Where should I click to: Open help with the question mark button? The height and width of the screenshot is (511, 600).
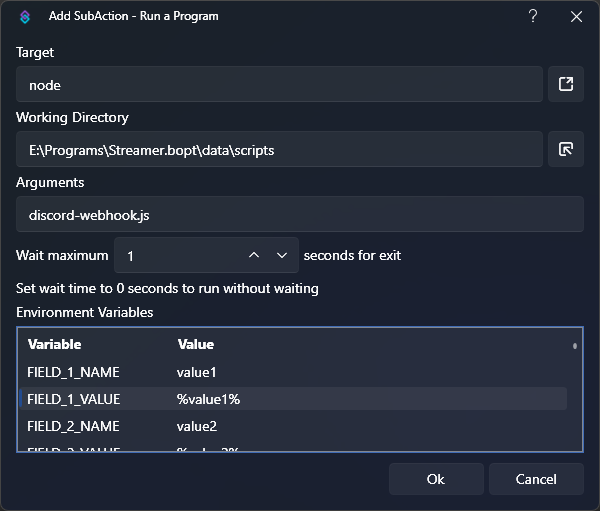(533, 16)
